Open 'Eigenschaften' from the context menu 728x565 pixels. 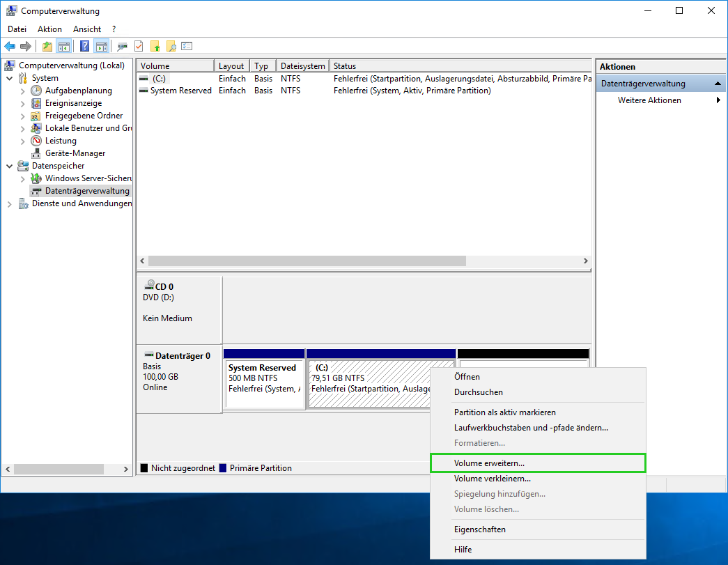(x=479, y=529)
